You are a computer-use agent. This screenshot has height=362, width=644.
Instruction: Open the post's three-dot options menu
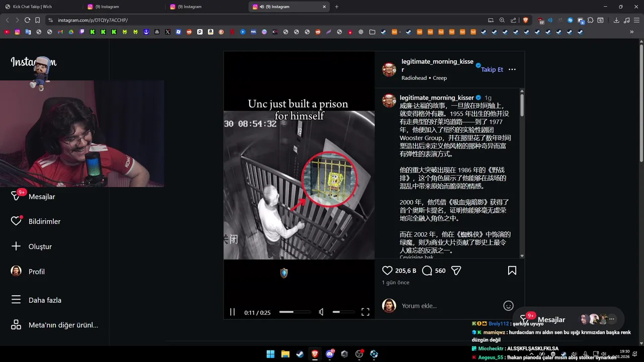512,69
